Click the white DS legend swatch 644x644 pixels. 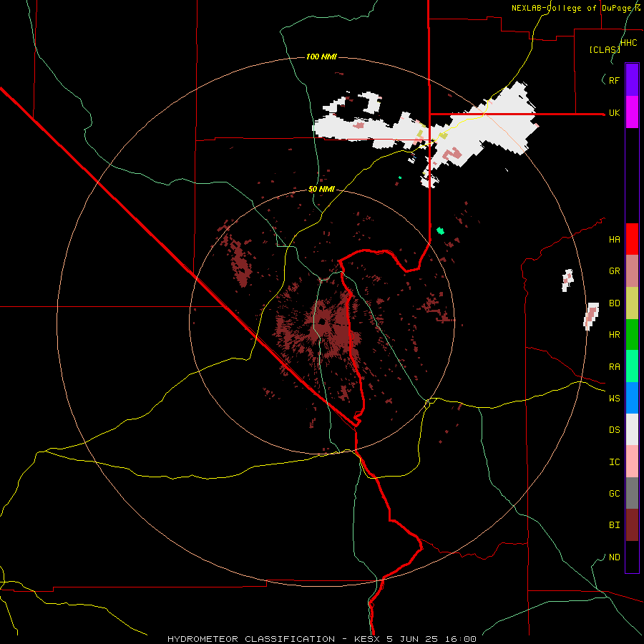coord(632,429)
